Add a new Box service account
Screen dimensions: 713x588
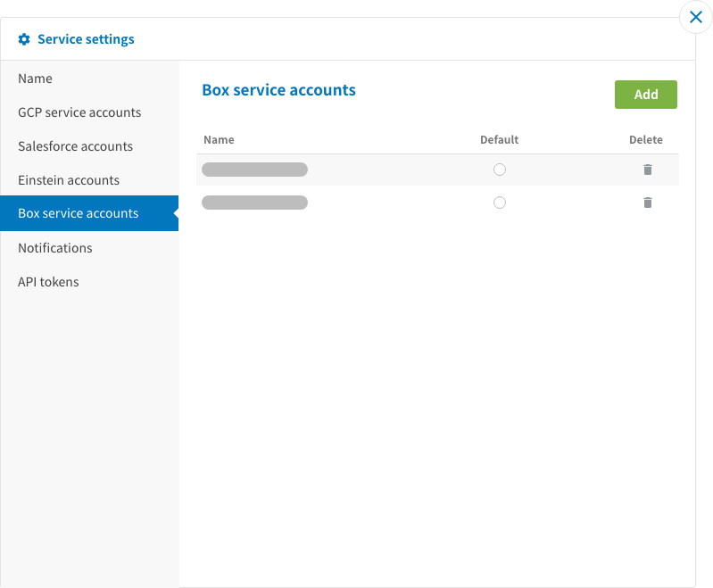pyautogui.click(x=646, y=95)
